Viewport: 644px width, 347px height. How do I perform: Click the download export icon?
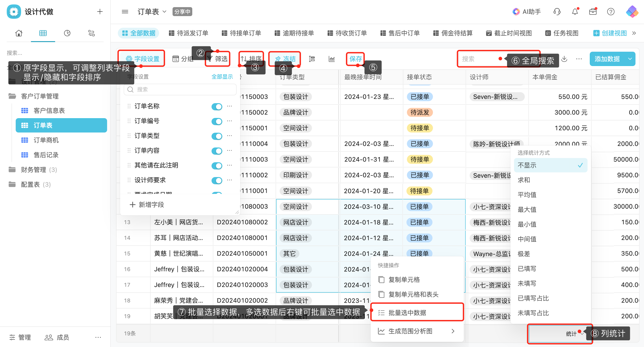(x=564, y=59)
